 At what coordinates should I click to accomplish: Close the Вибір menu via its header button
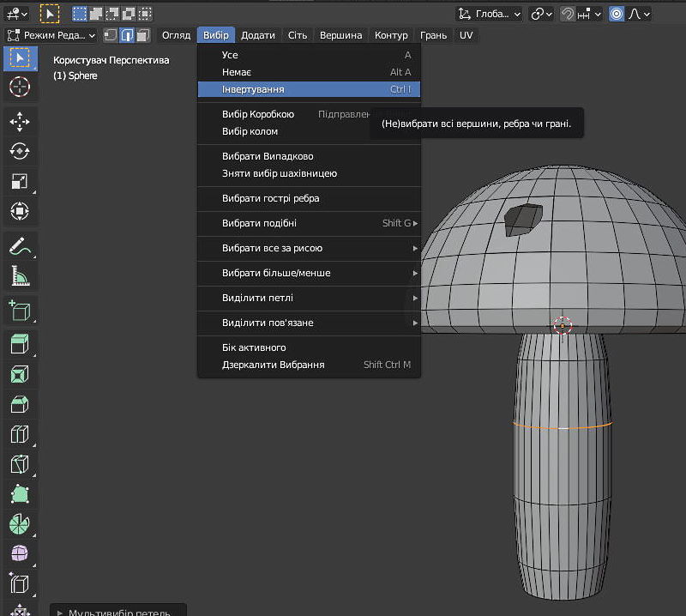click(x=216, y=35)
